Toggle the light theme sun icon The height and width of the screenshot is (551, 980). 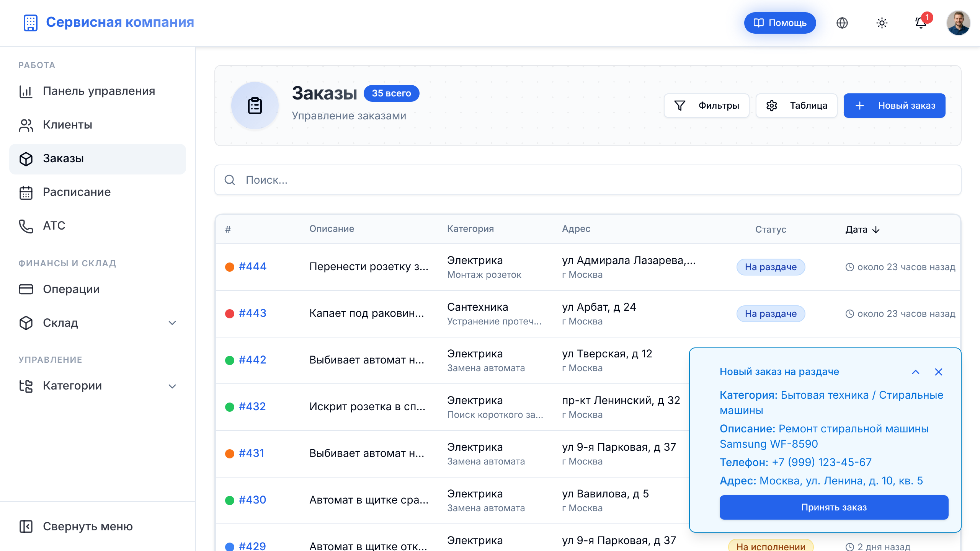point(882,23)
